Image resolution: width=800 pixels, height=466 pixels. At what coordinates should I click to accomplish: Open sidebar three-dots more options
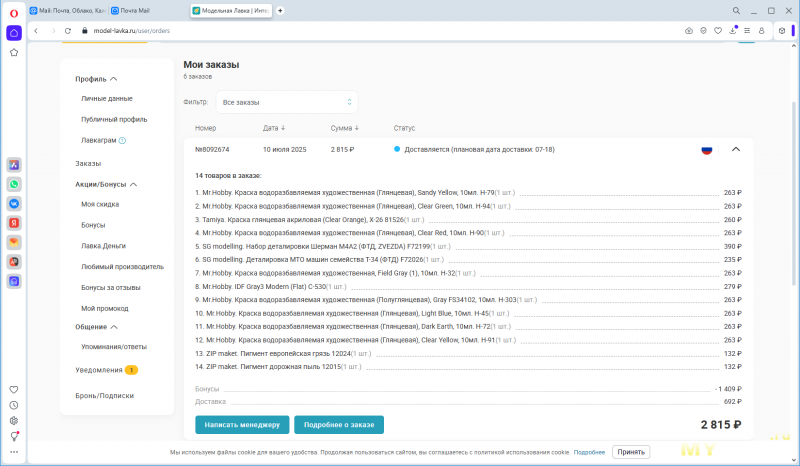coord(14,452)
